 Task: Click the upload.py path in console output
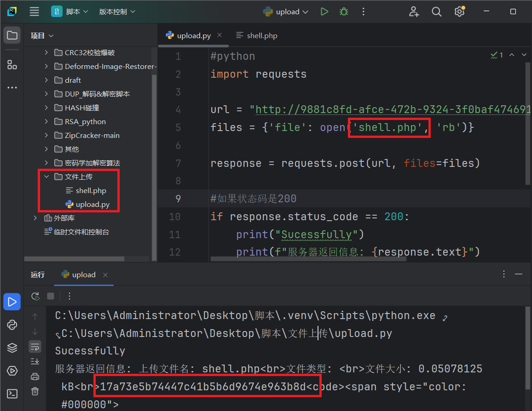(226, 333)
